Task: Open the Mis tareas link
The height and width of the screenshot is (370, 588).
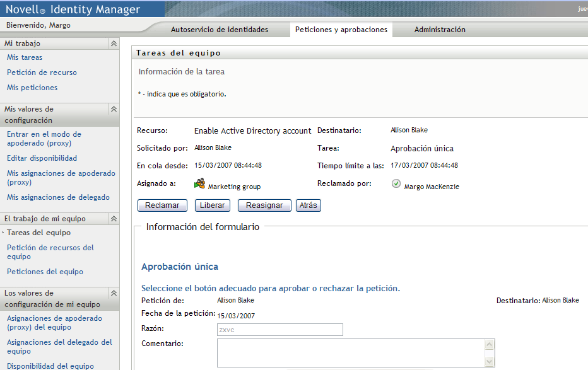Action: click(25, 57)
